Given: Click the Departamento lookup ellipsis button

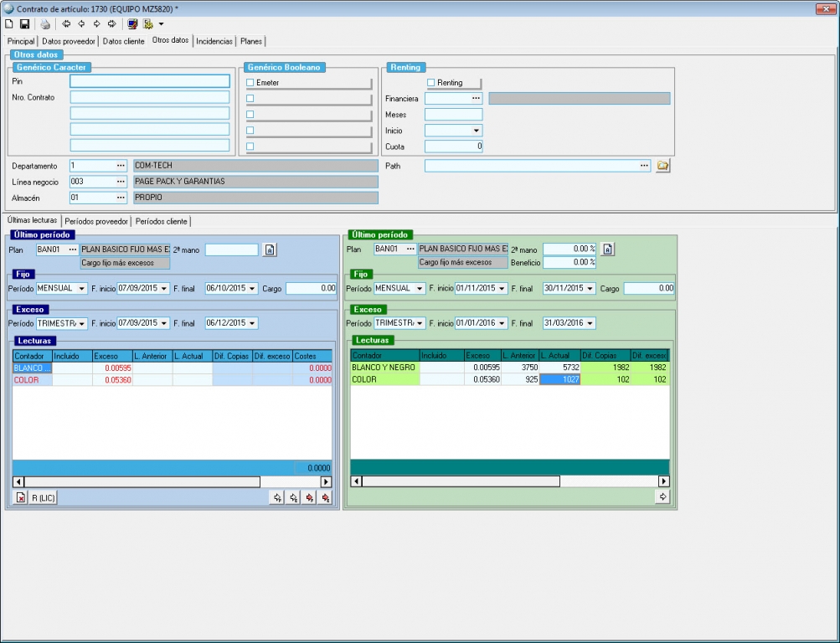Looking at the screenshot, I should 120,166.
